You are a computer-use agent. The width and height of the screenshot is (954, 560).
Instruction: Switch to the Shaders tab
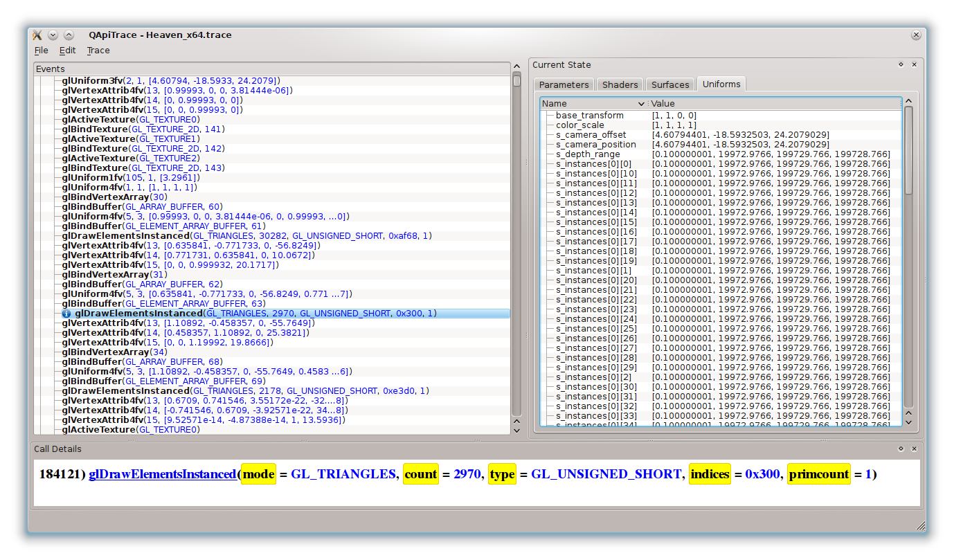(619, 84)
